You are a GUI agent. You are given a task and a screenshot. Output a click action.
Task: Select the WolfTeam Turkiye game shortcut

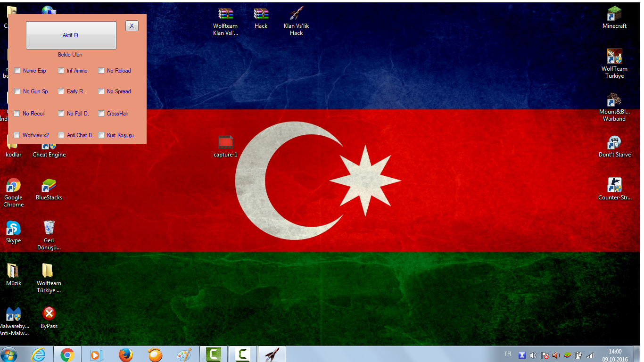pyautogui.click(x=614, y=64)
